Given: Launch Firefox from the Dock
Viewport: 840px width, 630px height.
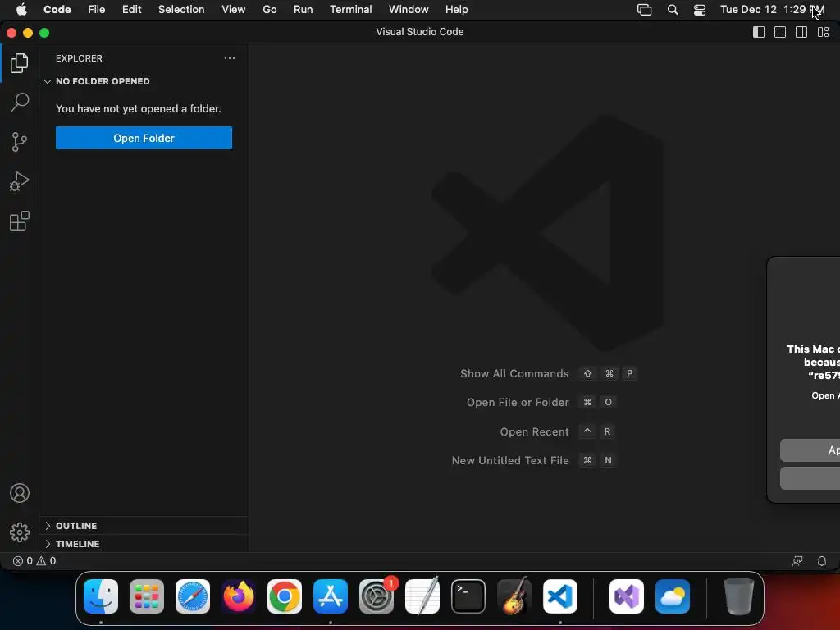Looking at the screenshot, I should [x=239, y=596].
